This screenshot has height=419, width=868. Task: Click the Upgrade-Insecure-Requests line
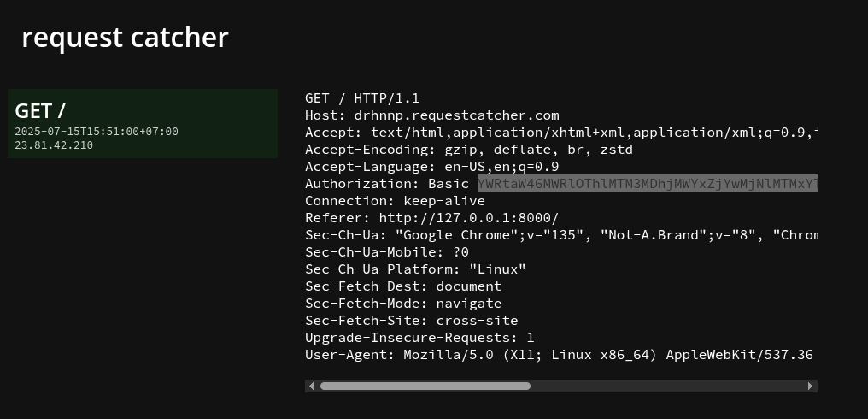[x=419, y=338]
